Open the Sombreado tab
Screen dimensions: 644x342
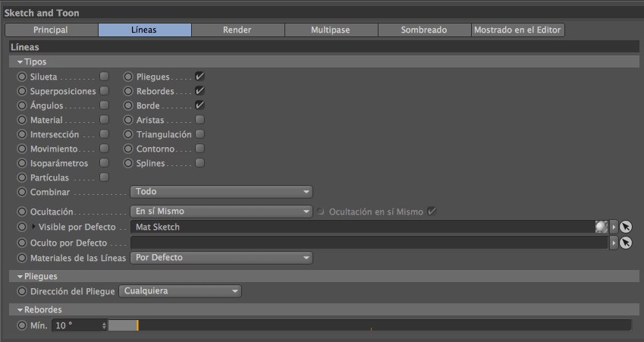[424, 30]
